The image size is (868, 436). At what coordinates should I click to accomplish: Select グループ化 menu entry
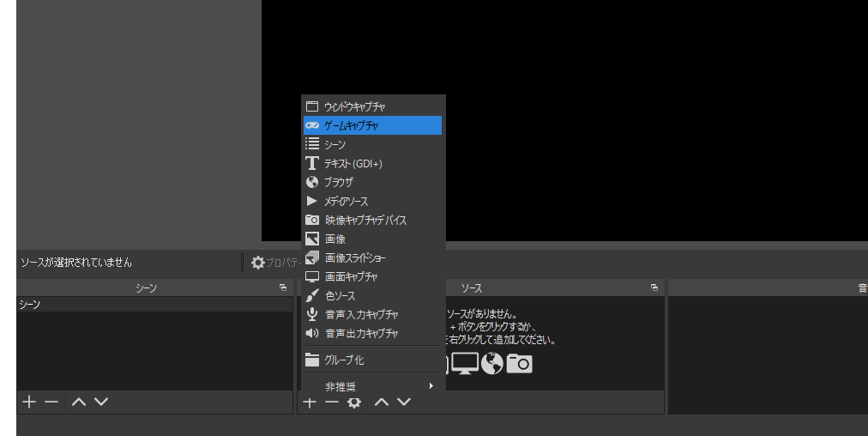(372, 360)
